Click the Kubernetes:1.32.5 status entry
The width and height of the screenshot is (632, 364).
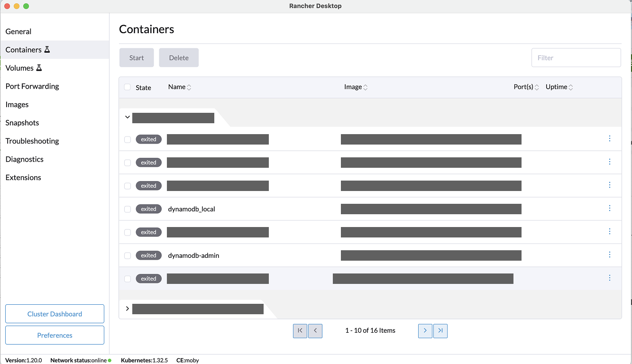pos(144,360)
